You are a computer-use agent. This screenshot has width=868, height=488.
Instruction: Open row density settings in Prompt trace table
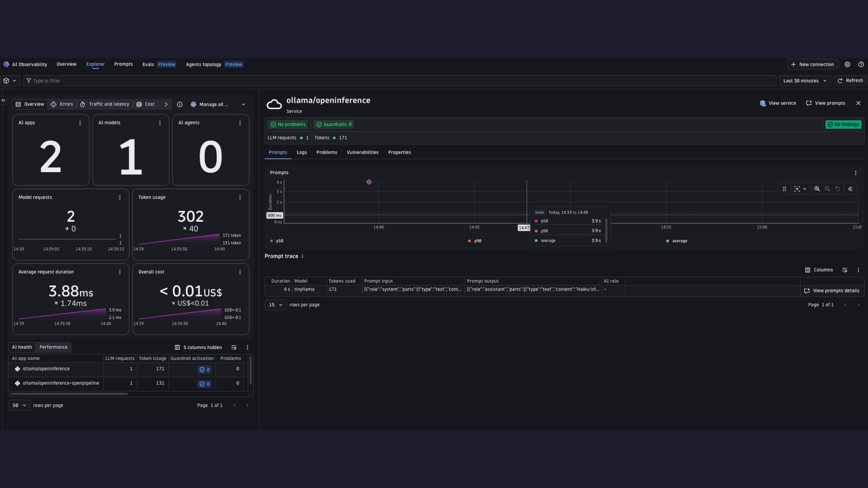pos(845,270)
